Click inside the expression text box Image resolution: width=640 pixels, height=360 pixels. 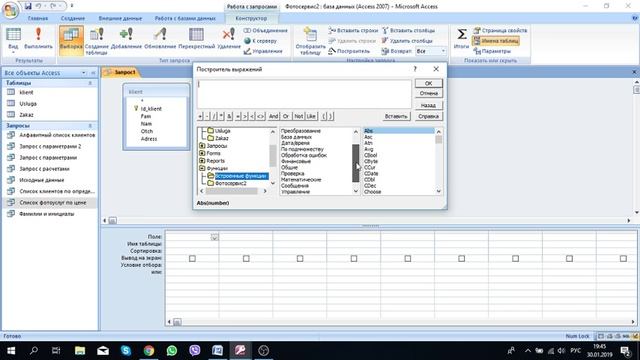pos(304,94)
